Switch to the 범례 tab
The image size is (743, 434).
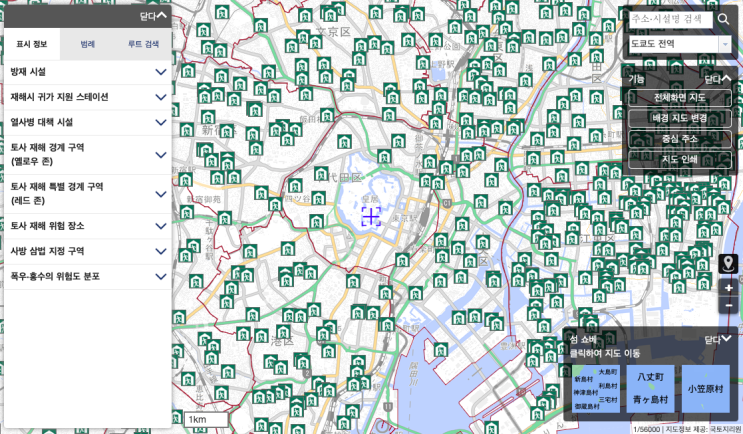88,44
